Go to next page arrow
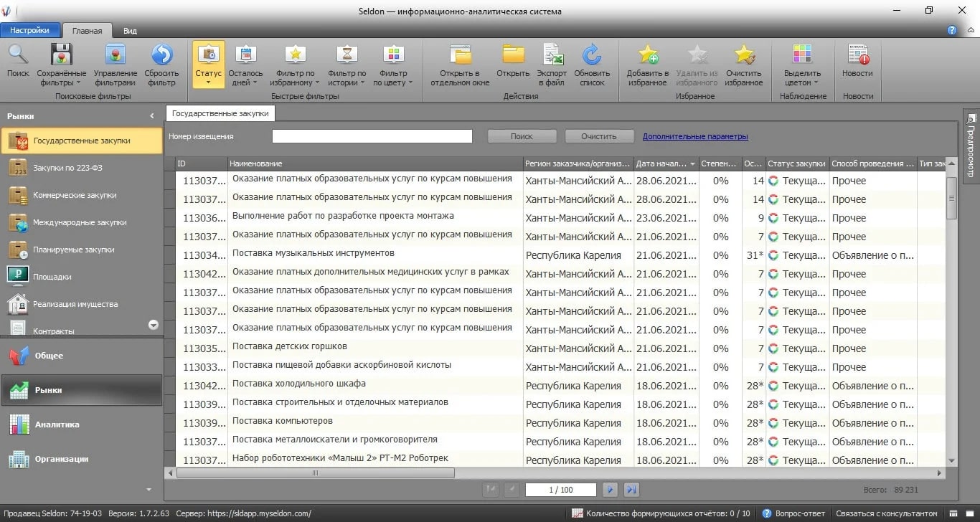Viewport: 980px width, 522px height. click(x=610, y=490)
